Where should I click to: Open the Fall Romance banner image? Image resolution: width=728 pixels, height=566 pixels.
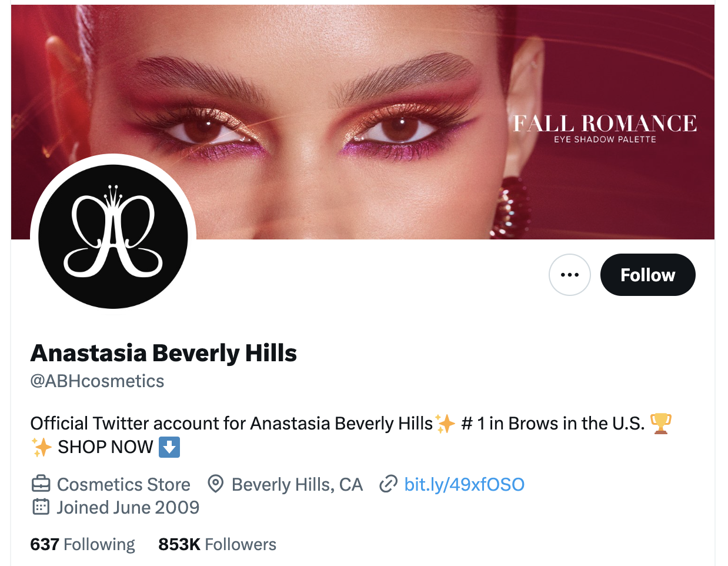[363, 122]
